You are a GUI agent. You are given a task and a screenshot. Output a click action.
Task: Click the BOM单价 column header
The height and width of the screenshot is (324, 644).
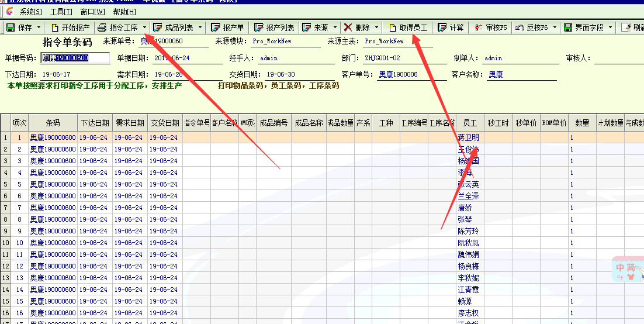point(555,123)
